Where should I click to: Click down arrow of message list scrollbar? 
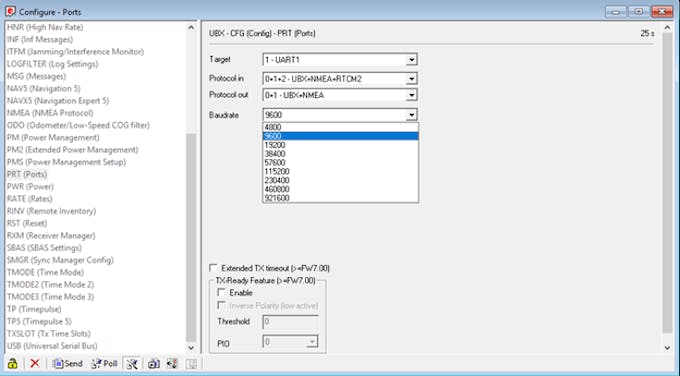point(191,348)
